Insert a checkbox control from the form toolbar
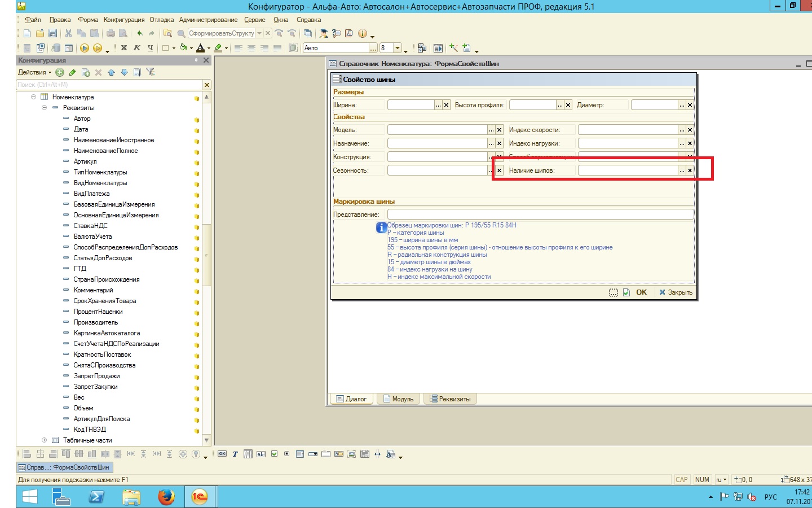This screenshot has width=812, height=508. coord(274,454)
